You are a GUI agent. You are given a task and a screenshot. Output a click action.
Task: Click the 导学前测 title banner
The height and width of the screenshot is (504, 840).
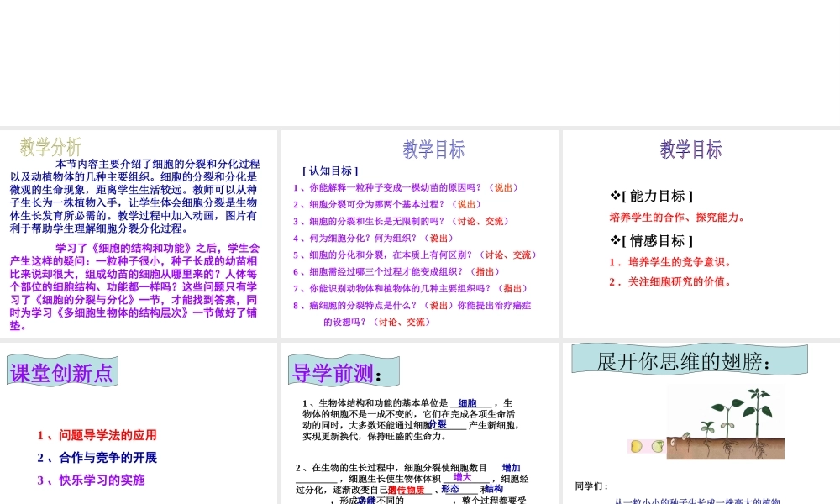[344, 370]
